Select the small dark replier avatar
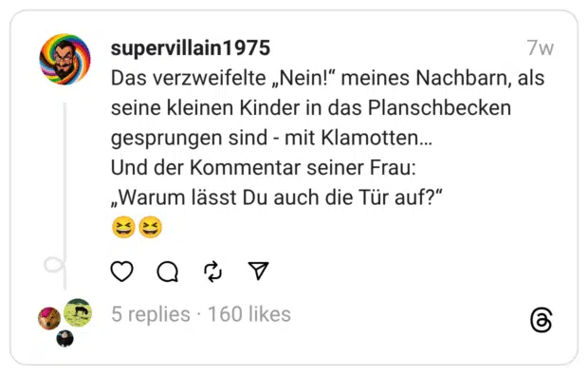The width and height of the screenshot is (588, 375). [64, 339]
